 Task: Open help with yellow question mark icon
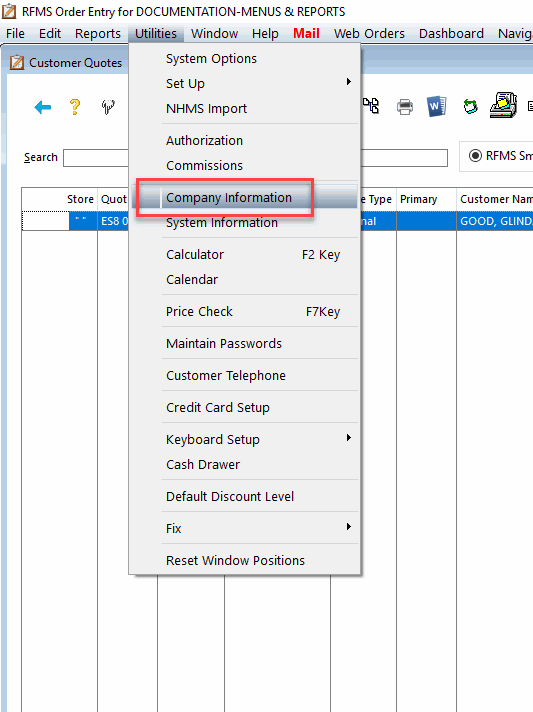(75, 107)
